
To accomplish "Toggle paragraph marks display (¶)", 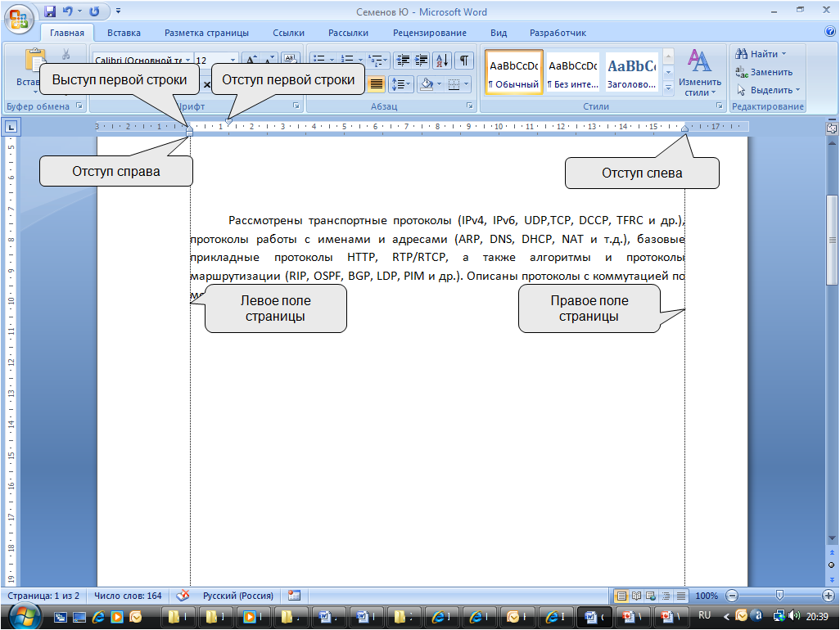I will [x=463, y=61].
